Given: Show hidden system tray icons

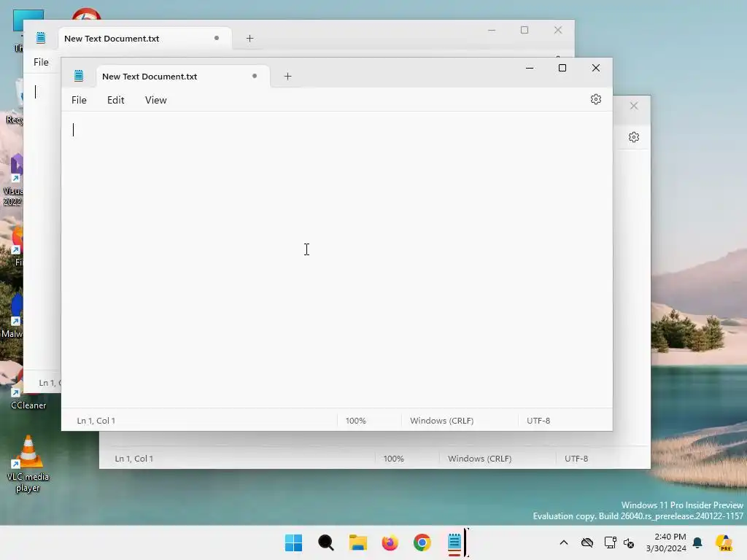Looking at the screenshot, I should pyautogui.click(x=564, y=542).
